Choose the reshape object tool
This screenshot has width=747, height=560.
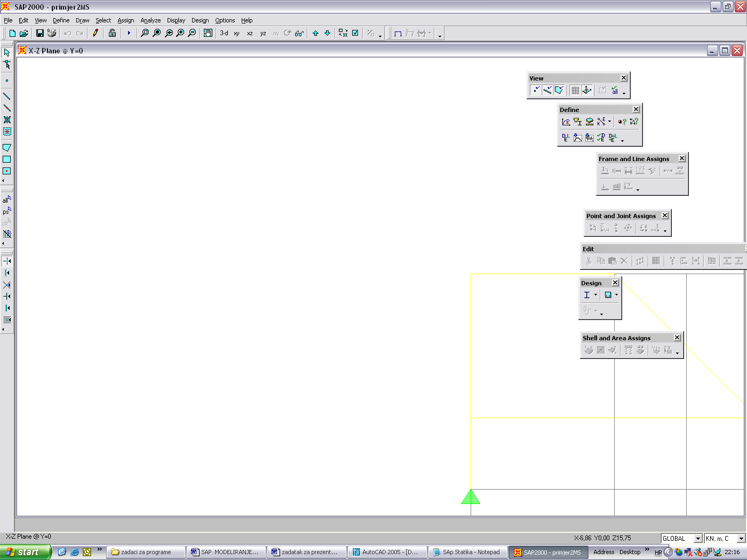[7, 65]
